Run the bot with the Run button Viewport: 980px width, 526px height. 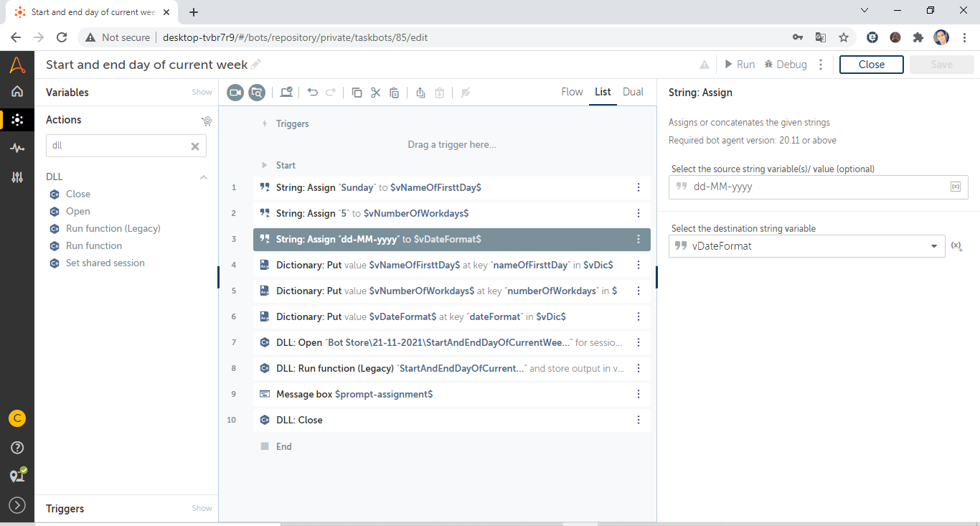click(739, 65)
